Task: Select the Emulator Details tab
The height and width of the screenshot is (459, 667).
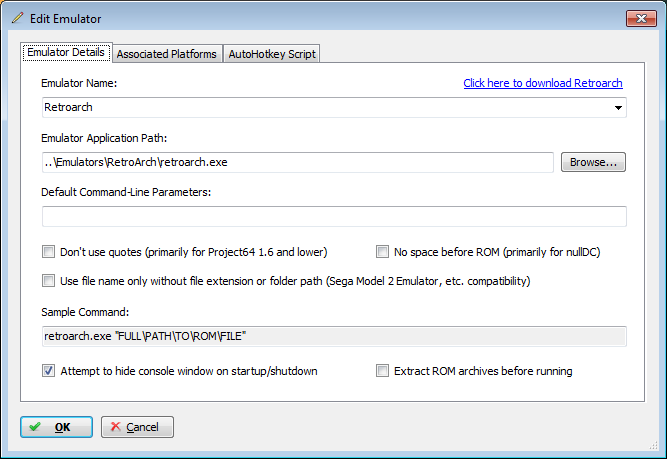Action: [x=66, y=52]
